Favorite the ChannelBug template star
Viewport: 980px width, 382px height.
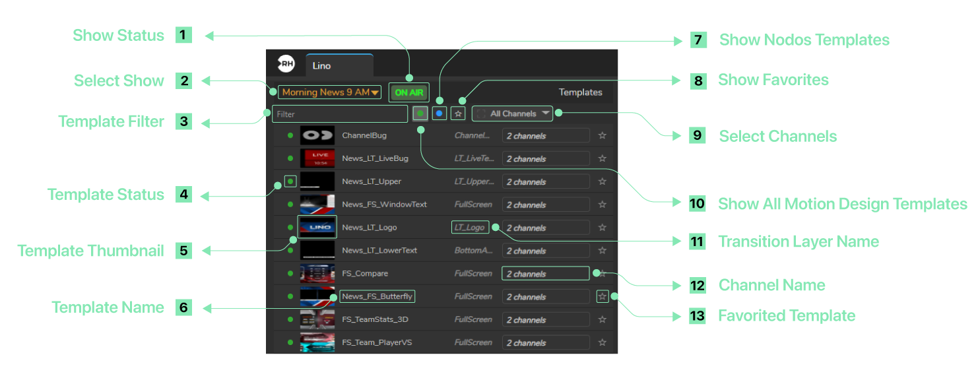[602, 135]
